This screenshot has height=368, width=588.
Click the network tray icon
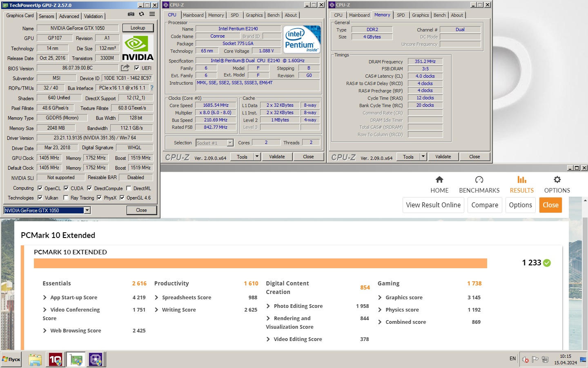coord(545,359)
